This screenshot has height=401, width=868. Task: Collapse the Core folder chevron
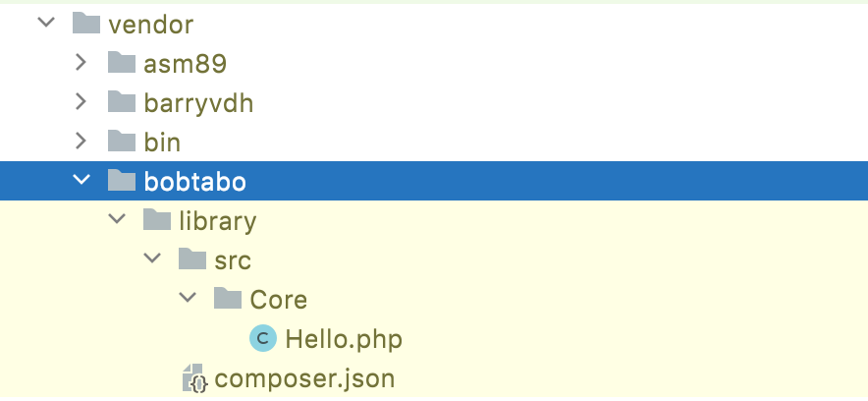coord(188,299)
